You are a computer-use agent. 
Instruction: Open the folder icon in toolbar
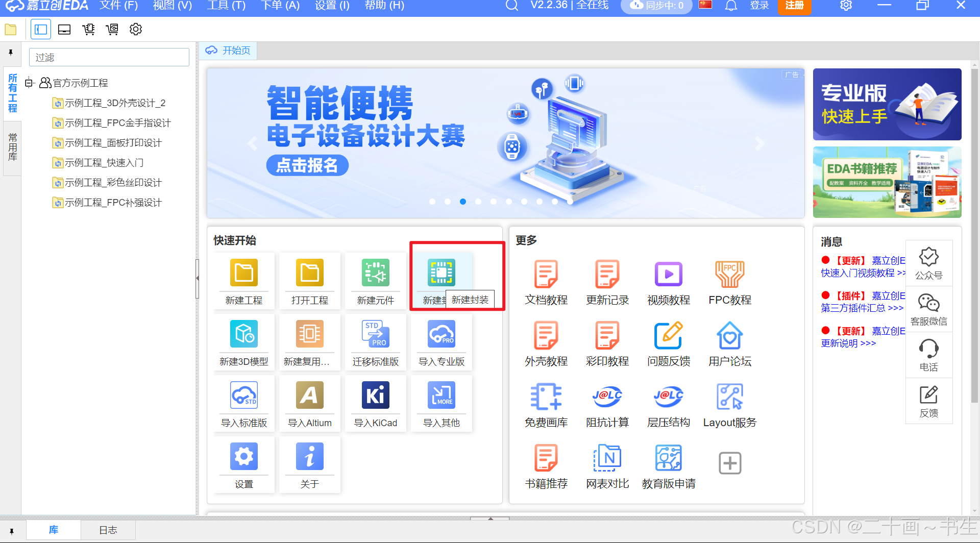tap(11, 29)
